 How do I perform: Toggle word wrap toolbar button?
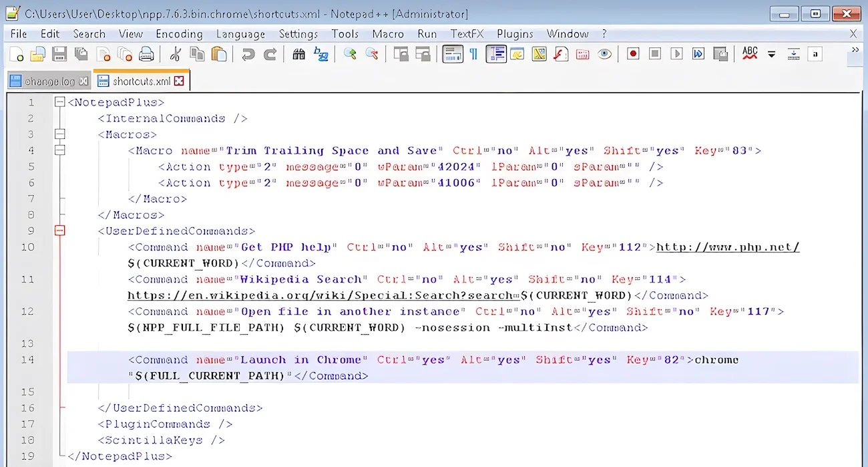pos(453,54)
